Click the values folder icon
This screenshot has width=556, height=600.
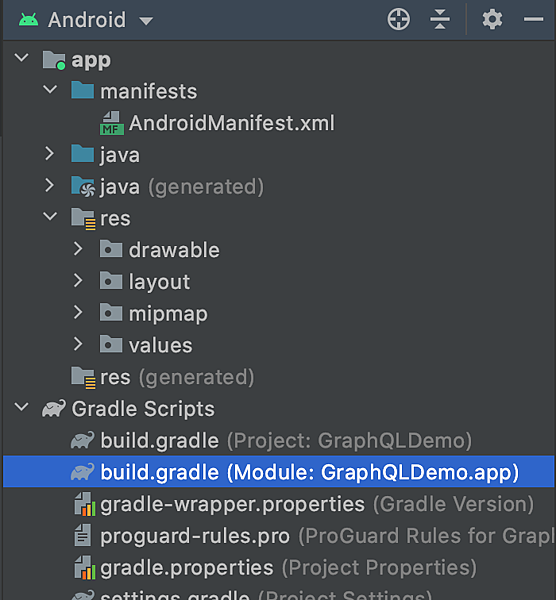tap(111, 344)
